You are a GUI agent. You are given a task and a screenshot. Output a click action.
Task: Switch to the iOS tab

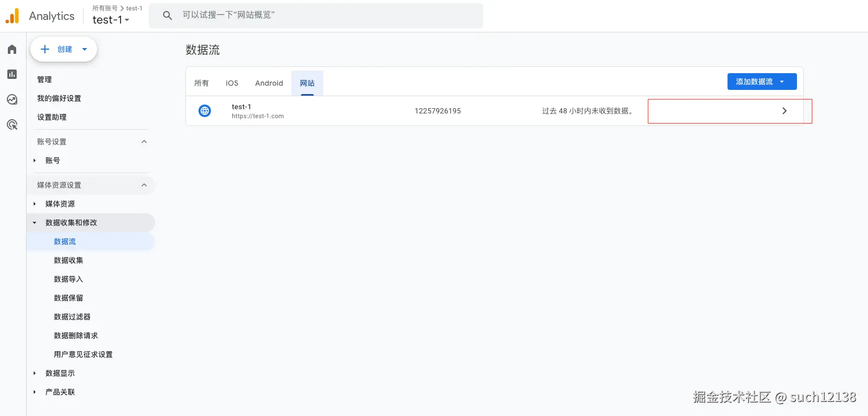(x=232, y=83)
